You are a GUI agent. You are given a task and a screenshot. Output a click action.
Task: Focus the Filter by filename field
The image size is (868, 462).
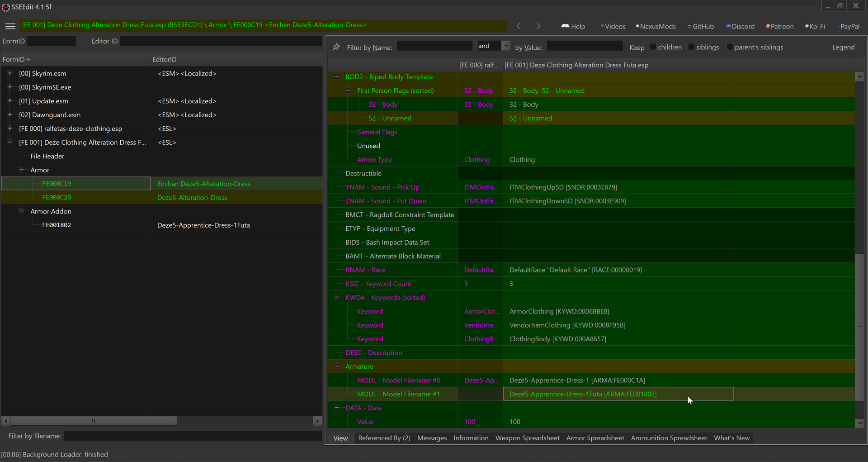(193, 436)
